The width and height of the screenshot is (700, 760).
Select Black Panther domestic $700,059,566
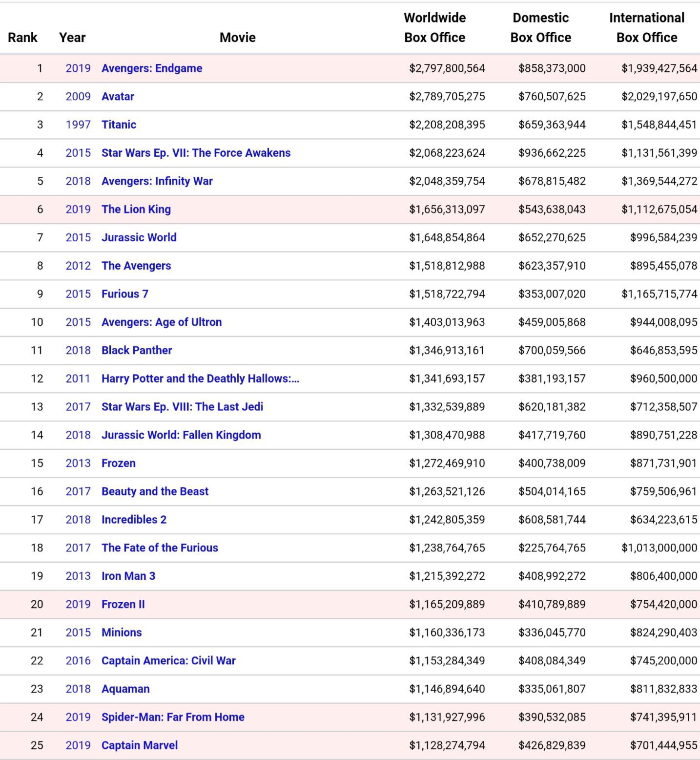[552, 350]
